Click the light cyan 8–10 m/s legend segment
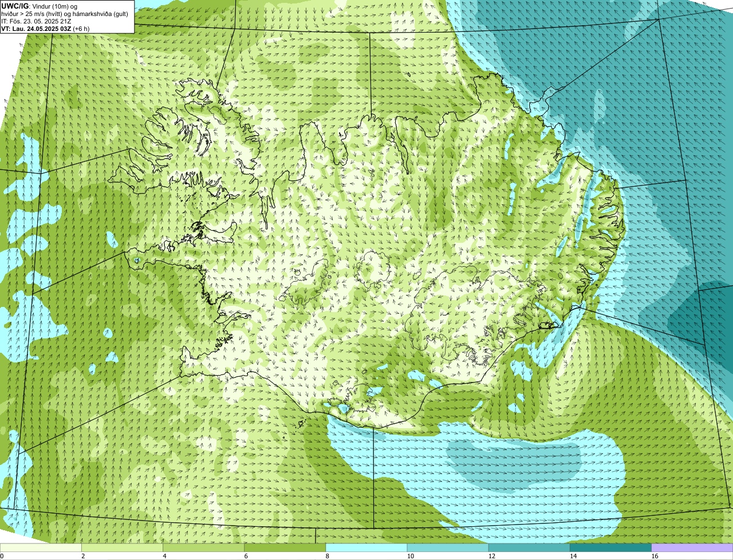The height and width of the screenshot is (560, 733). [366, 548]
